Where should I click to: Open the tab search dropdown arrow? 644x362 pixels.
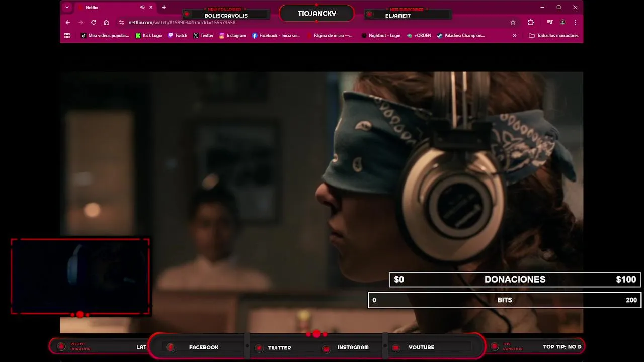(x=67, y=7)
